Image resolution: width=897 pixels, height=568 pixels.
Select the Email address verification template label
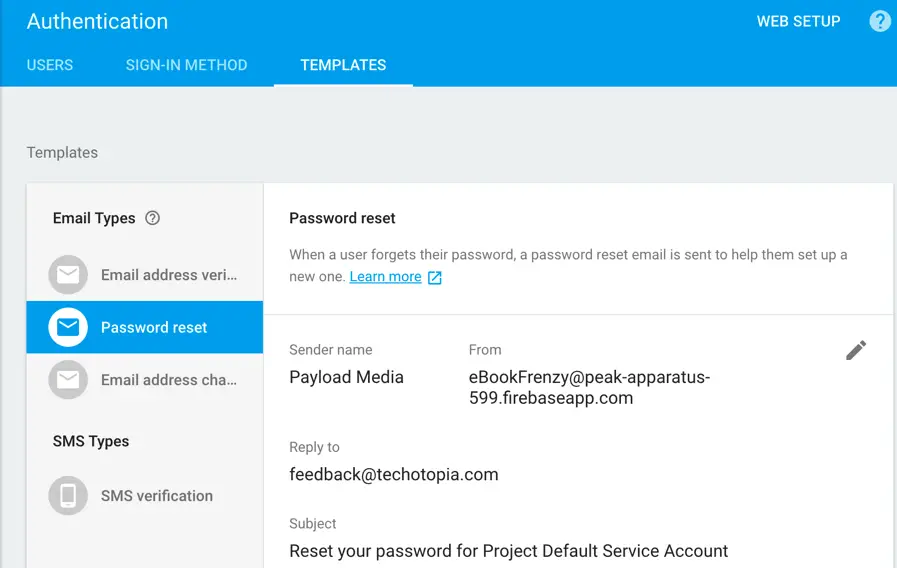tap(169, 275)
